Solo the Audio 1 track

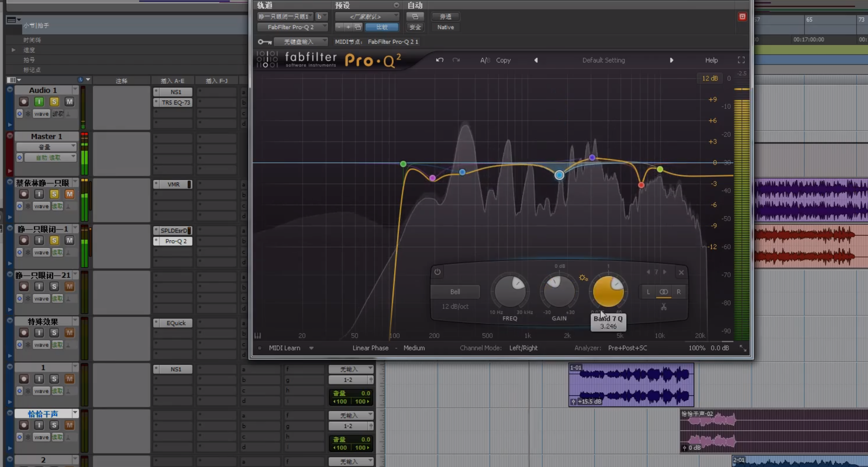click(54, 102)
